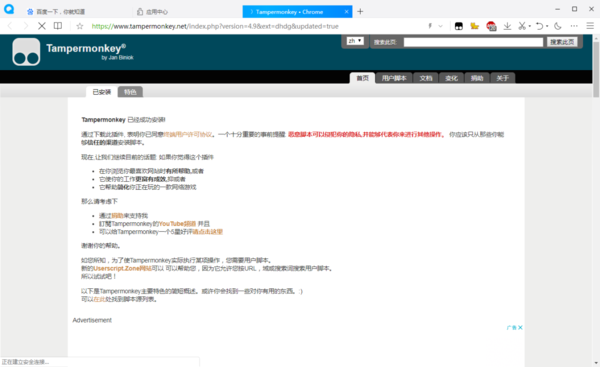600x367 pixels.
Task: Open the downloads arrow icon
Action: 507,26
